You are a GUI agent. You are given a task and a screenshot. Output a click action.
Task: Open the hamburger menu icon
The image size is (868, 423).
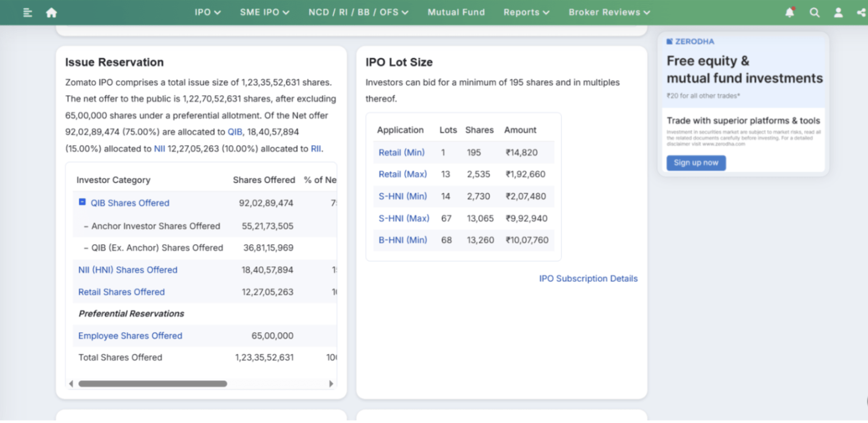point(28,12)
